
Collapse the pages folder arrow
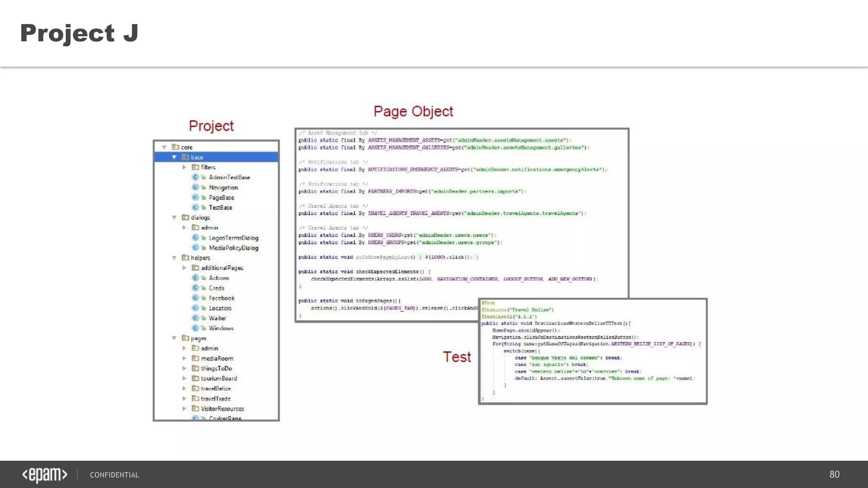click(x=174, y=338)
